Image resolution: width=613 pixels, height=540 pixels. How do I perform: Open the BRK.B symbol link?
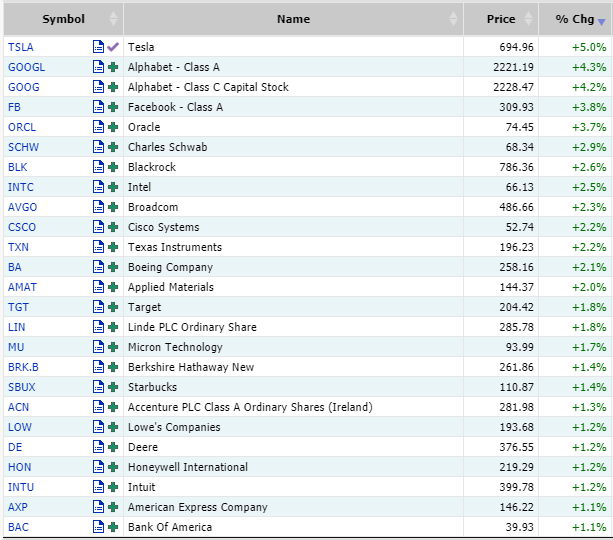23,367
